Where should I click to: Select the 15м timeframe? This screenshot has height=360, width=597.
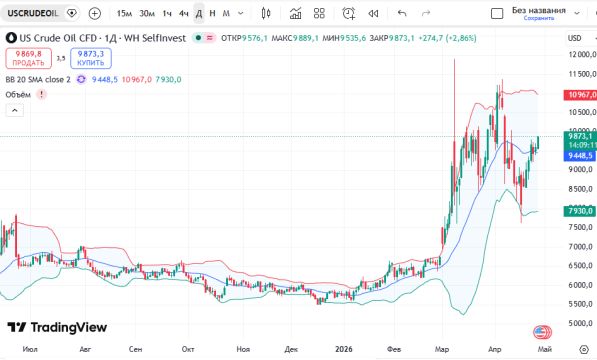click(x=124, y=13)
